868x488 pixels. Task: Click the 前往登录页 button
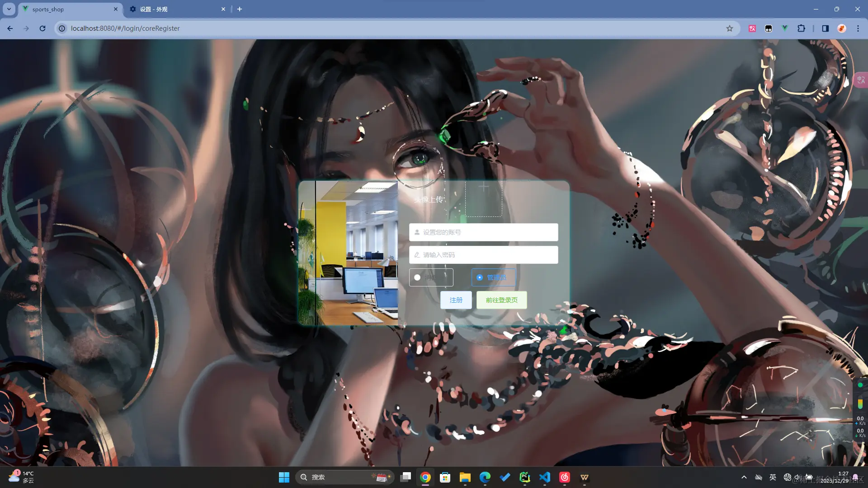pyautogui.click(x=501, y=300)
